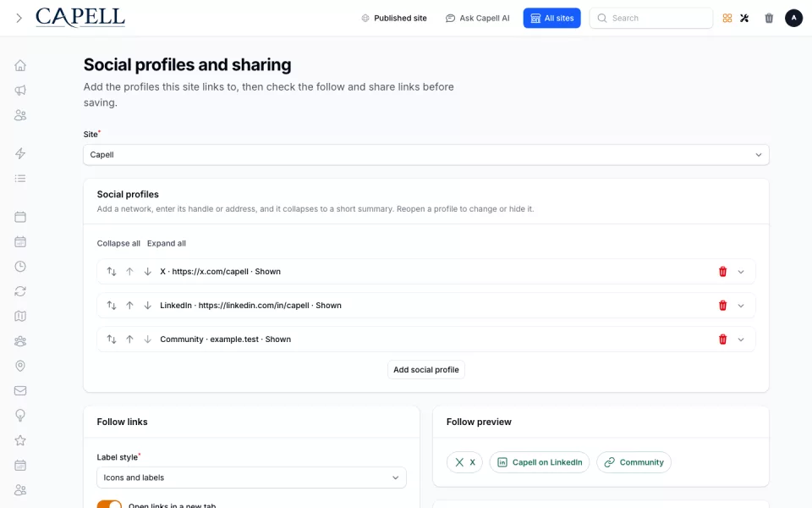Toggle Open links in a new tab
This screenshot has width=812, height=508.
click(109, 505)
